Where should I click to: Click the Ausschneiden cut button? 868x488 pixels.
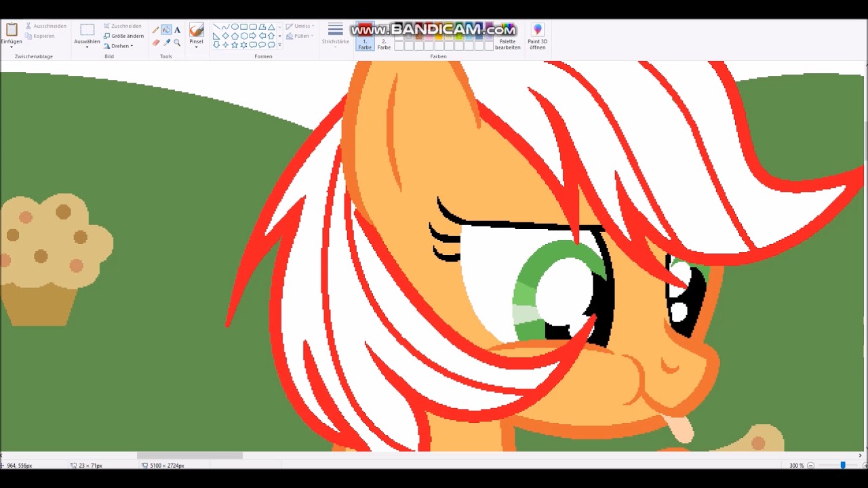coord(46,26)
